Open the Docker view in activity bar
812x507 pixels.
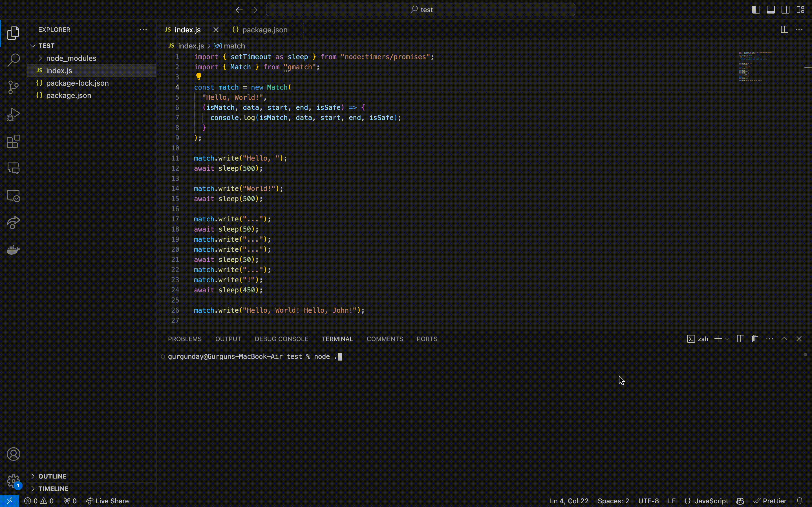click(14, 250)
